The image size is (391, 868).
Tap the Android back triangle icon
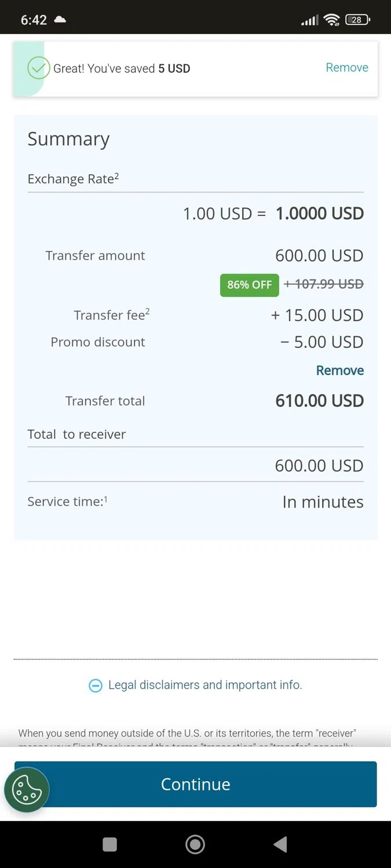point(280,845)
